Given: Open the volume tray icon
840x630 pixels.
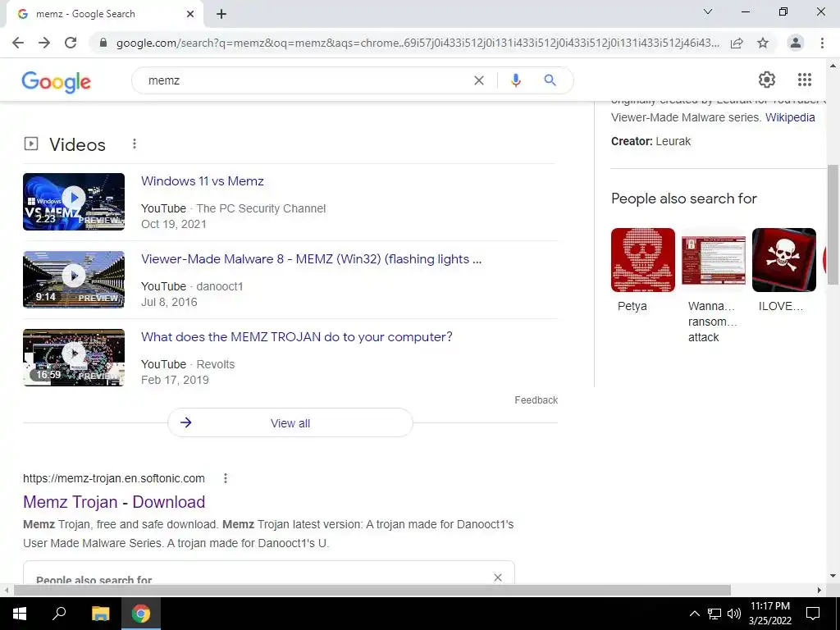Looking at the screenshot, I should (x=734, y=614).
